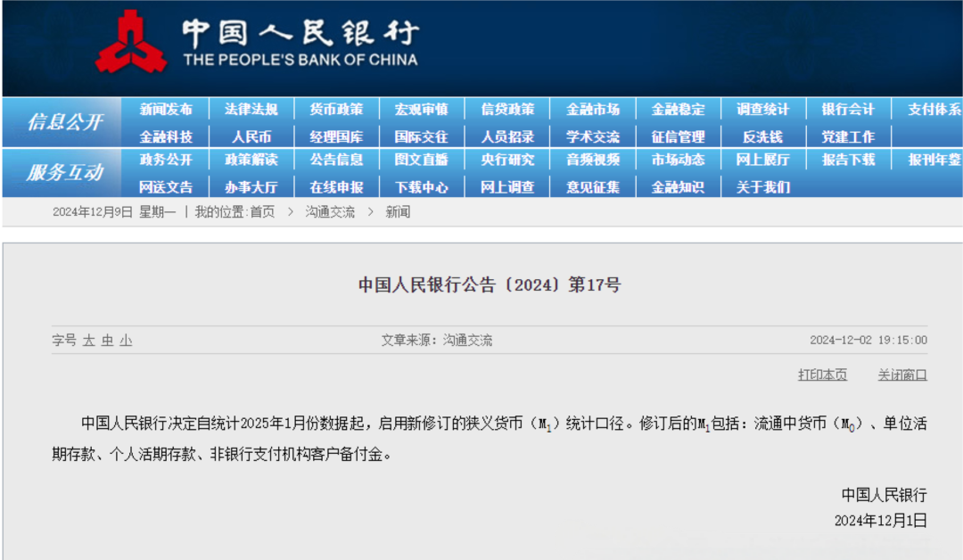Click the 信息公开 section header
The image size is (963, 560).
click(x=64, y=122)
